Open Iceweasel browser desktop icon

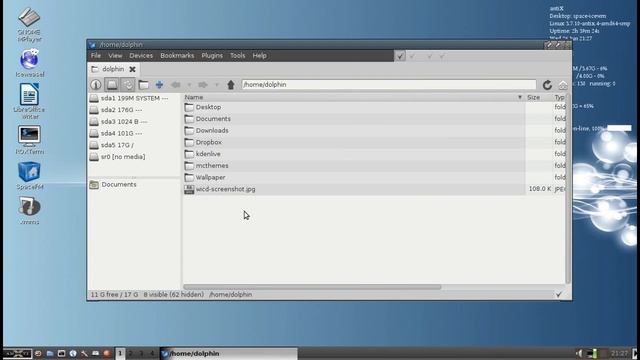point(29,63)
